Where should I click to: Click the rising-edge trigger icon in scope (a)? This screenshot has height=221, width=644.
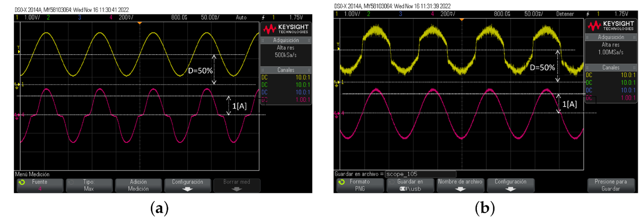(x=264, y=17)
